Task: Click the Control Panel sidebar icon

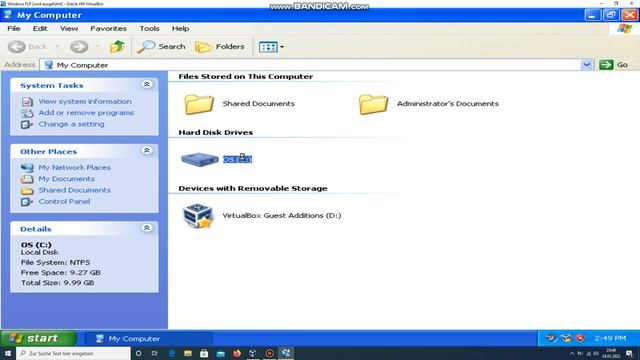Action: coord(27,202)
